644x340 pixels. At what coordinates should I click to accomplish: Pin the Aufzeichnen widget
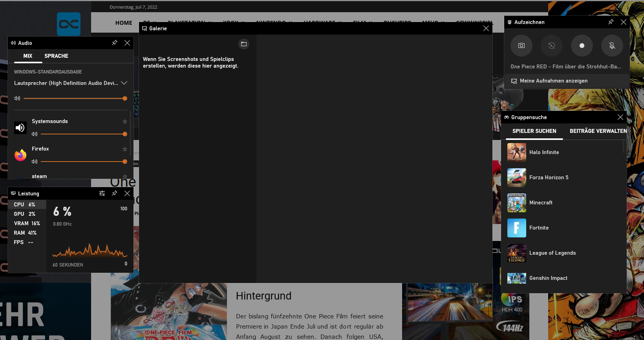click(611, 22)
